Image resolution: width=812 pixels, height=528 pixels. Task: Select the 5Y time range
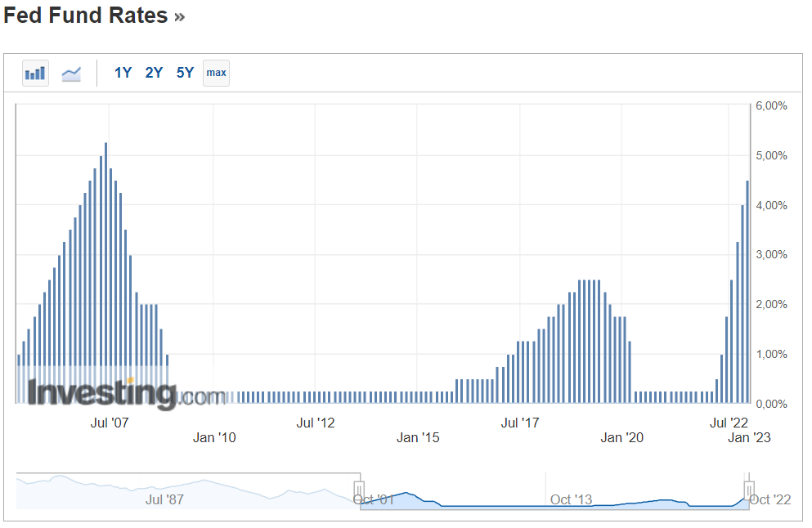click(x=185, y=73)
